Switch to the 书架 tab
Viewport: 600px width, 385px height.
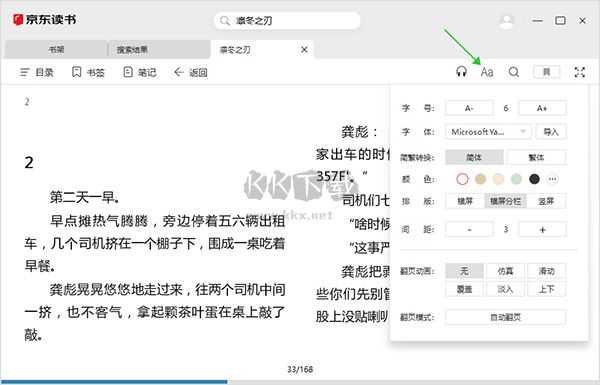coord(56,49)
